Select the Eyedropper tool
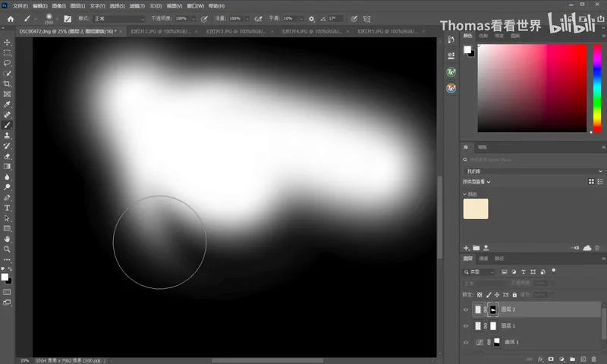Screen dimensions: 607x364 pos(7,105)
